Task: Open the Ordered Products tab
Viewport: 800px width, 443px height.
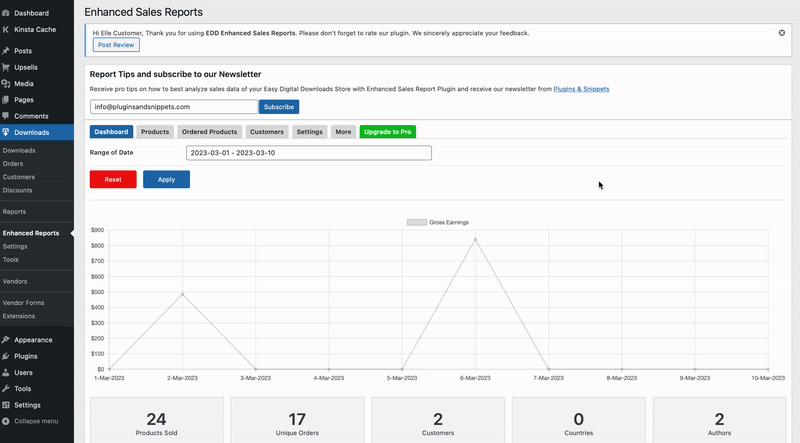Action: tap(210, 132)
